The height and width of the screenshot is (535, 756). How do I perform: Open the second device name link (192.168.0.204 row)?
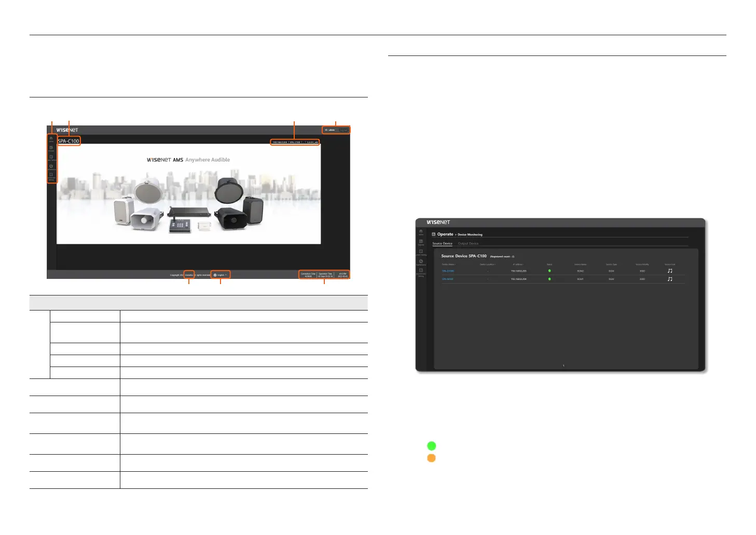[x=447, y=279]
